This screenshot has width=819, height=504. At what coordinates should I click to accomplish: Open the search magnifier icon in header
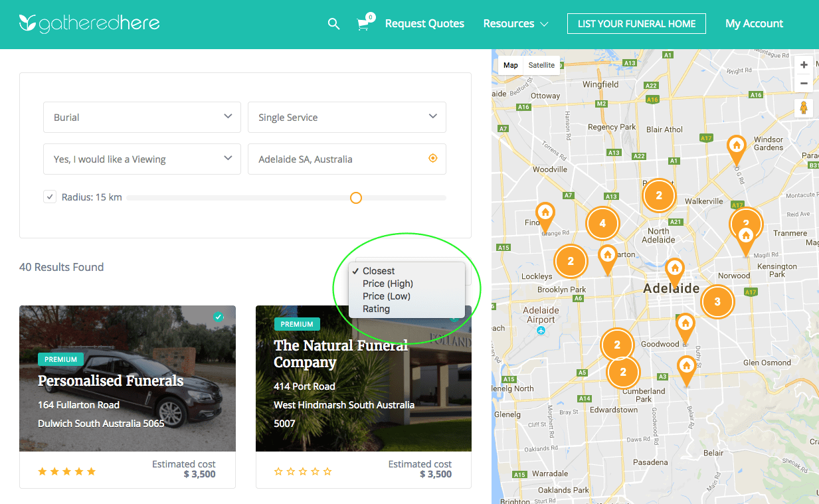[333, 24]
